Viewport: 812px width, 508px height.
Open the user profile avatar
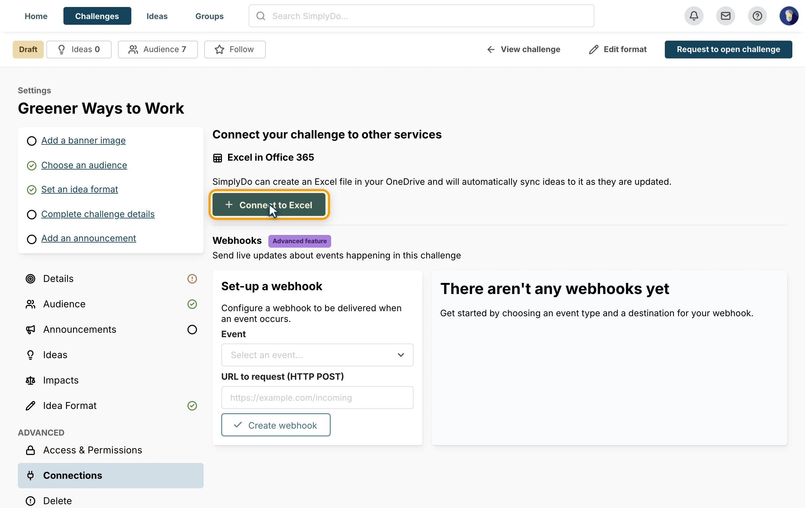tap(789, 16)
